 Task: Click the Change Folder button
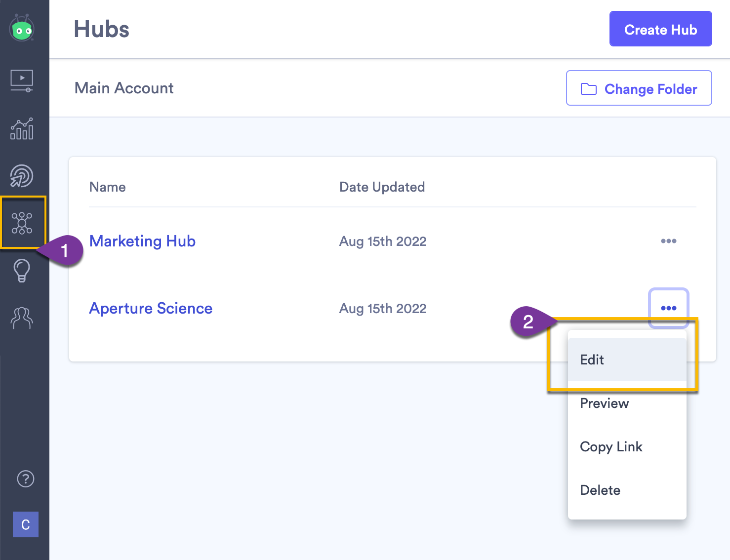[x=639, y=88]
